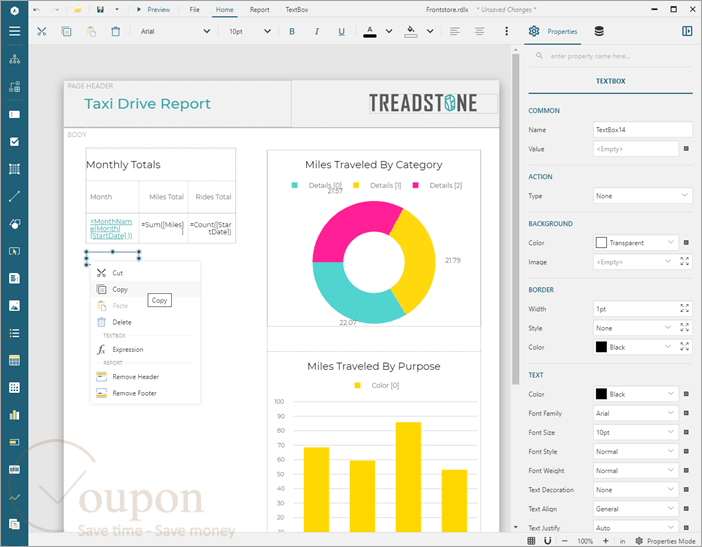
Task: Click the Properties Mode button
Action: pos(665,541)
